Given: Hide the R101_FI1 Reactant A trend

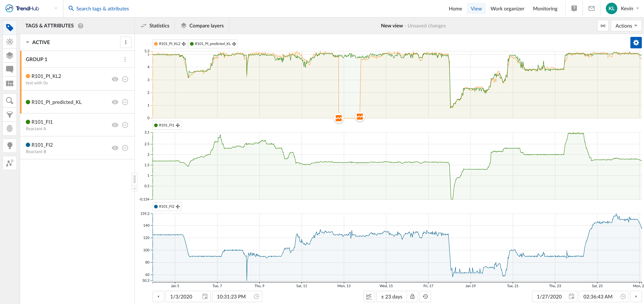Looking at the screenshot, I should [x=115, y=125].
